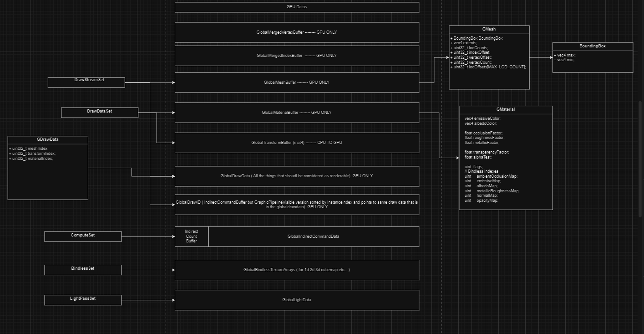This screenshot has height=334, width=644.
Task: Select the DrawStreamSet label box
Action: 86,82
